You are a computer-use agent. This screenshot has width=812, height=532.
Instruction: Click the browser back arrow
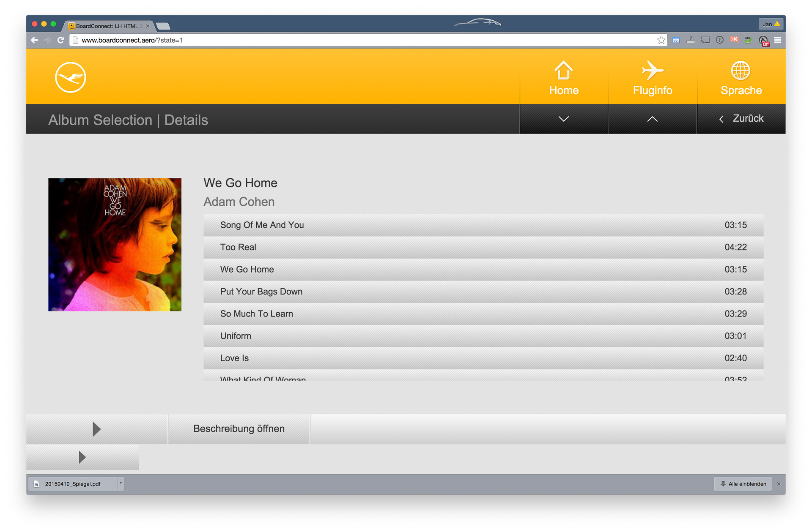pyautogui.click(x=35, y=40)
